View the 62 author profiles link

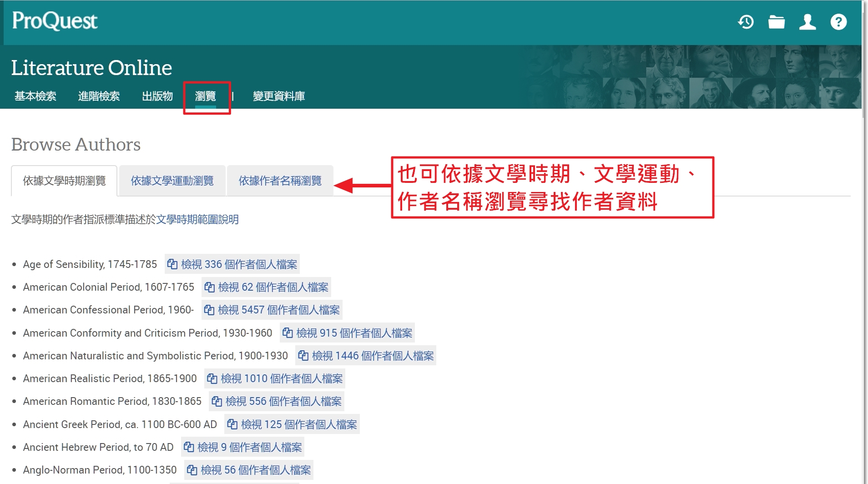(x=266, y=287)
